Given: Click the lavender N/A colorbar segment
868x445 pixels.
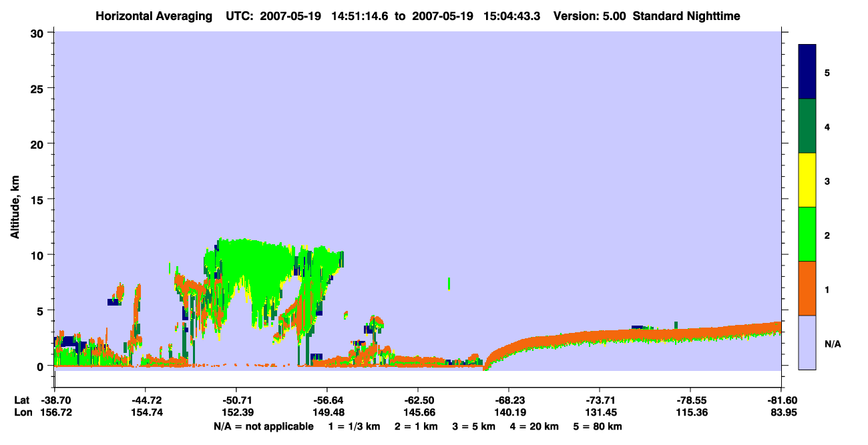Looking at the screenshot, I should [x=807, y=342].
